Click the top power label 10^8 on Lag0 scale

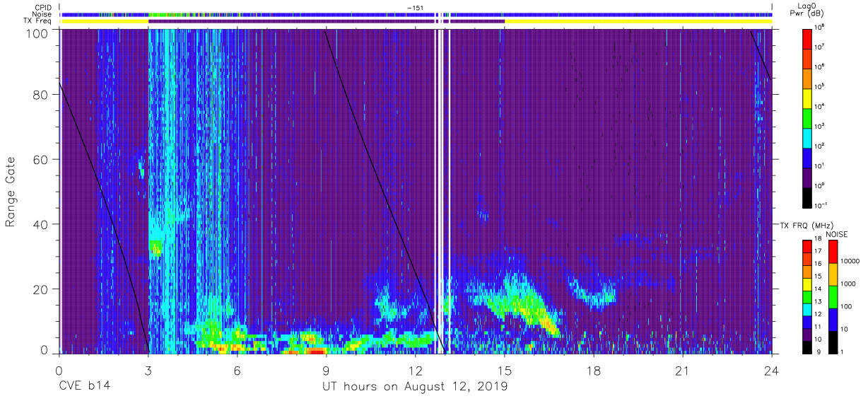820,27
